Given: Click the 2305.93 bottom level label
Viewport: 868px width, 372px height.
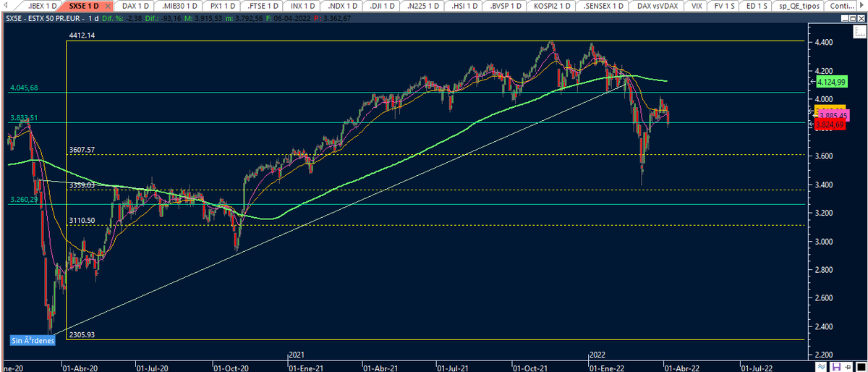Looking at the screenshot, I should (x=82, y=335).
